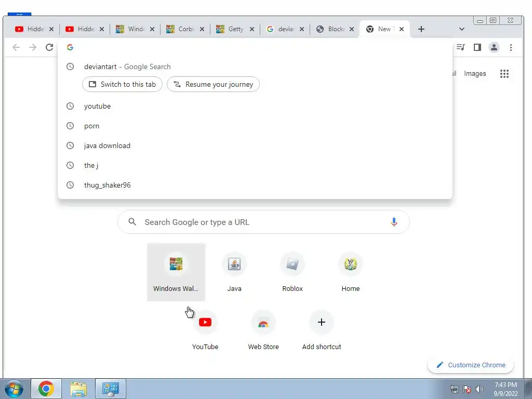Open the Windows Wallpaper shortcut tile
The width and height of the screenshot is (532, 399).
176,272
